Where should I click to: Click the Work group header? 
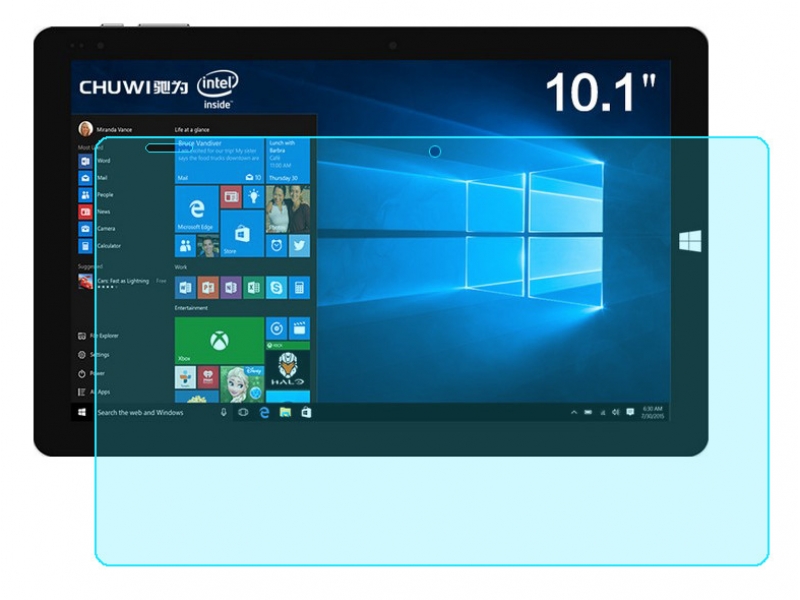point(181,267)
